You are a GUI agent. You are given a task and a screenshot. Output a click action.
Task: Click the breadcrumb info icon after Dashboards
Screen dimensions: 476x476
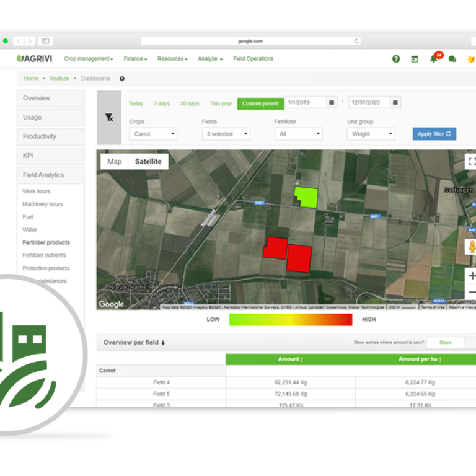pos(122,79)
